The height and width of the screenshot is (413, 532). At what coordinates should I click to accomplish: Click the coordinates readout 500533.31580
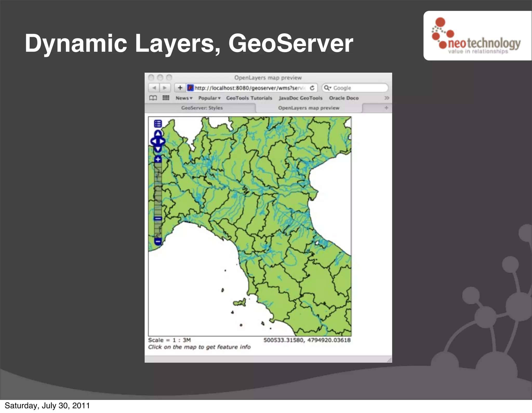point(307,340)
